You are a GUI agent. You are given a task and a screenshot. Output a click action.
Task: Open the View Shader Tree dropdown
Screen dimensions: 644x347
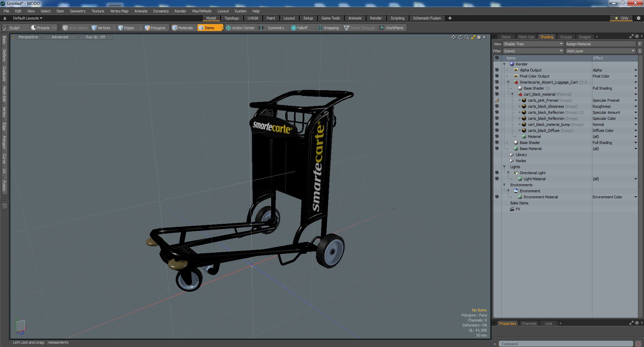pyautogui.click(x=533, y=44)
